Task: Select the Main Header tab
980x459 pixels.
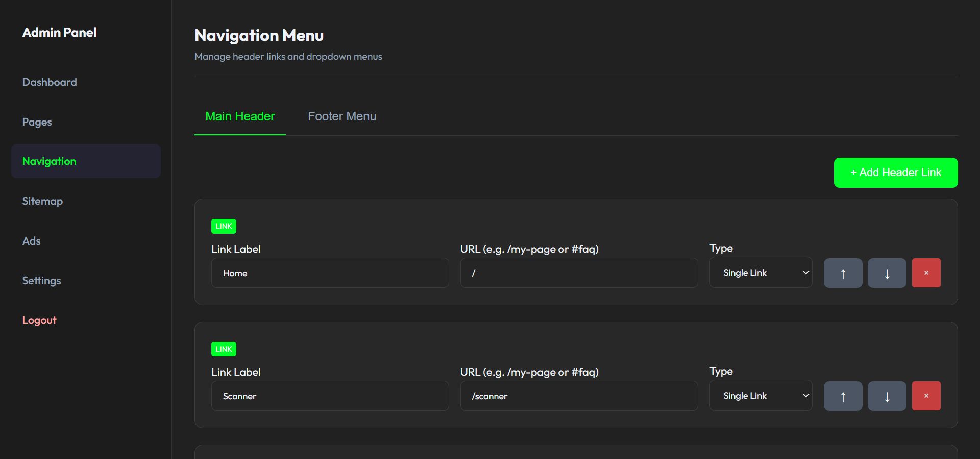Action: tap(240, 116)
